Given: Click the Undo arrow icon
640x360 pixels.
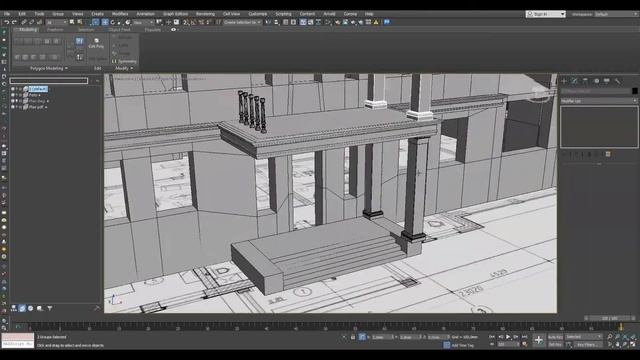Looking at the screenshot, I should [x=7, y=22].
